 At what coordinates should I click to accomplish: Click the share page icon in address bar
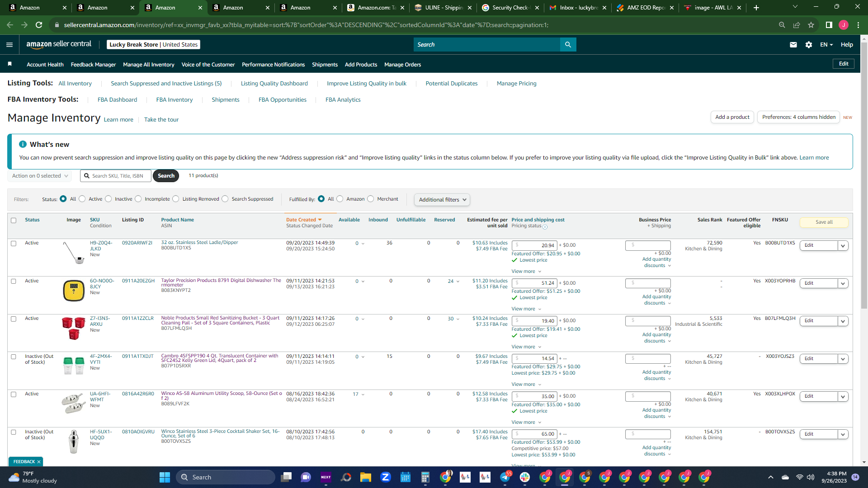pos(797,25)
